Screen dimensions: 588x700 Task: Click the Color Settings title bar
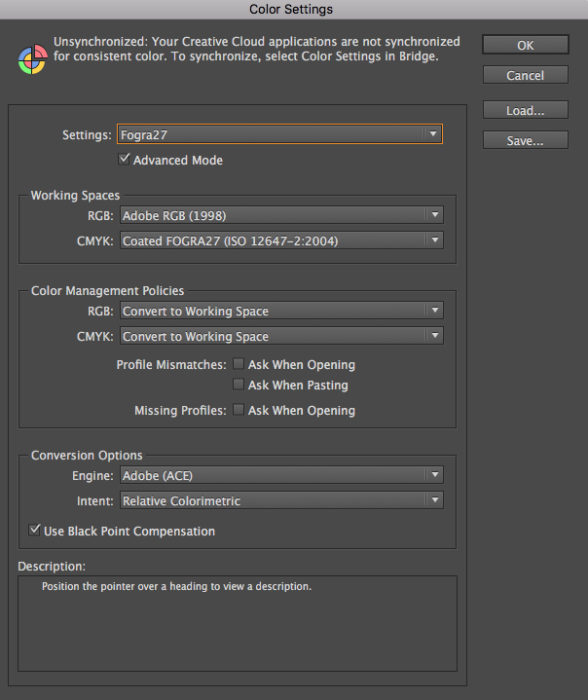(291, 10)
